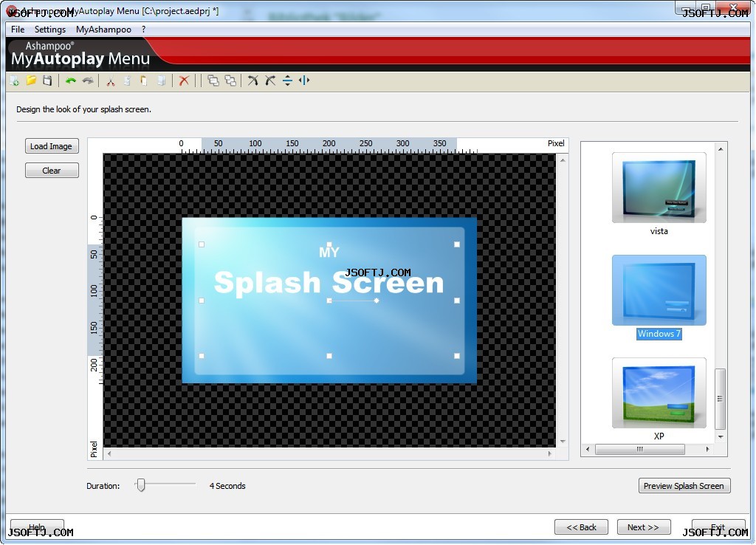Click the template list scroll down arrow
The height and width of the screenshot is (545, 756).
[x=721, y=437]
